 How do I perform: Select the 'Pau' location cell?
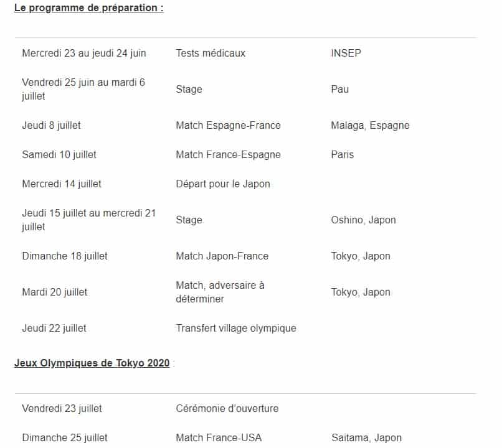point(340,89)
